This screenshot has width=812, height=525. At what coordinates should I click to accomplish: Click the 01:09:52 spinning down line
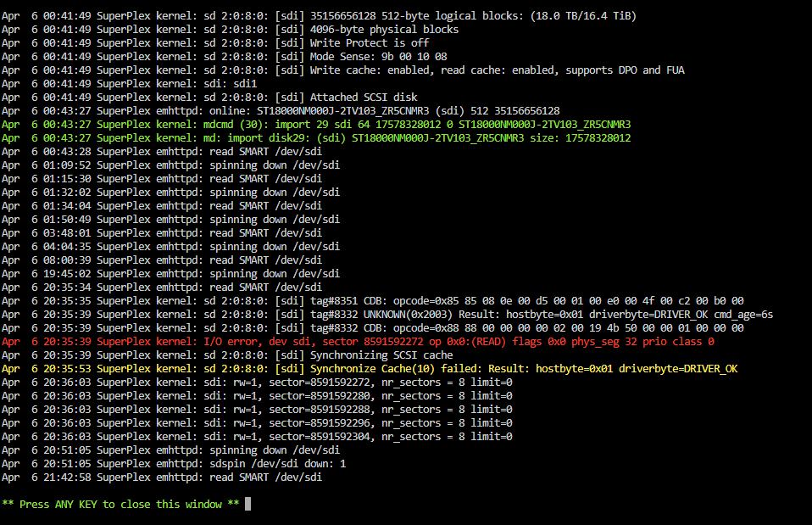[x=171, y=165]
